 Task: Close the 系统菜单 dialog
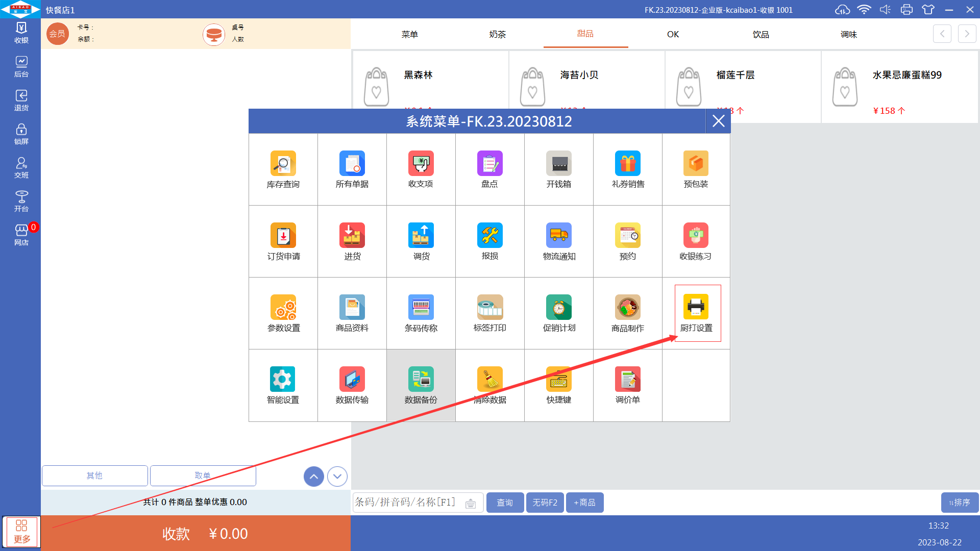point(718,121)
